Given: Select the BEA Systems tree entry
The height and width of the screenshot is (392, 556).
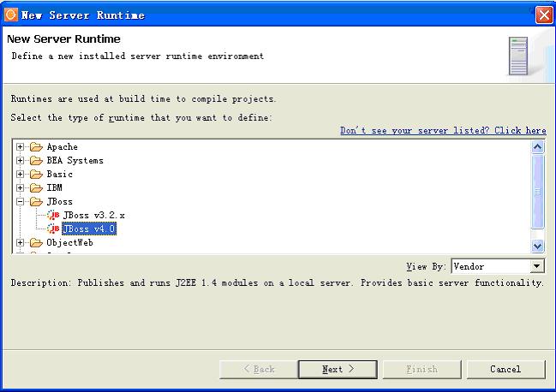Looking at the screenshot, I should 75,160.
